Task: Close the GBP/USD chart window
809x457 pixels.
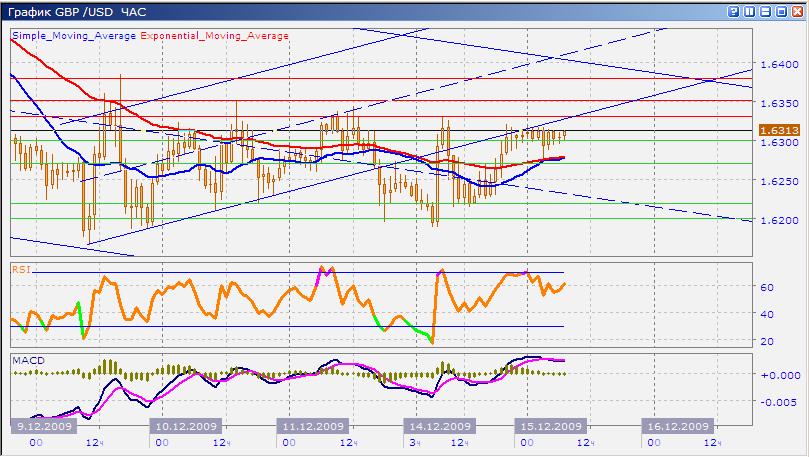Action: [797, 11]
